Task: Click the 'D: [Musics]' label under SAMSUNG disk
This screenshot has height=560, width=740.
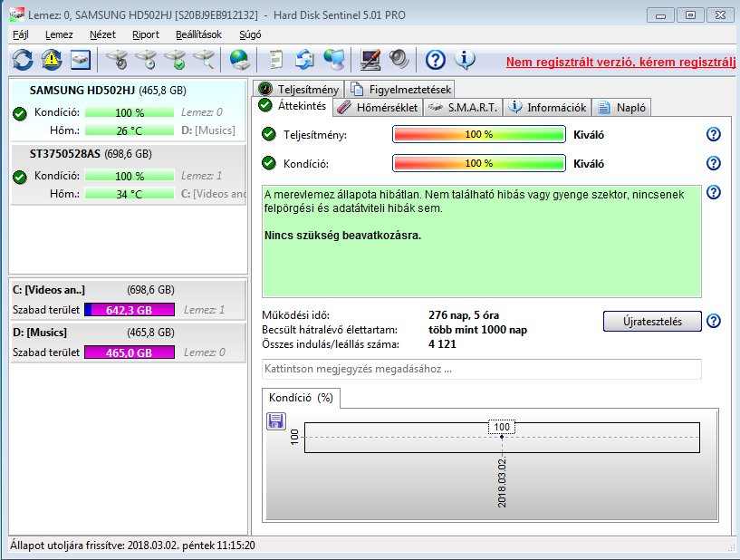Action: [208, 130]
